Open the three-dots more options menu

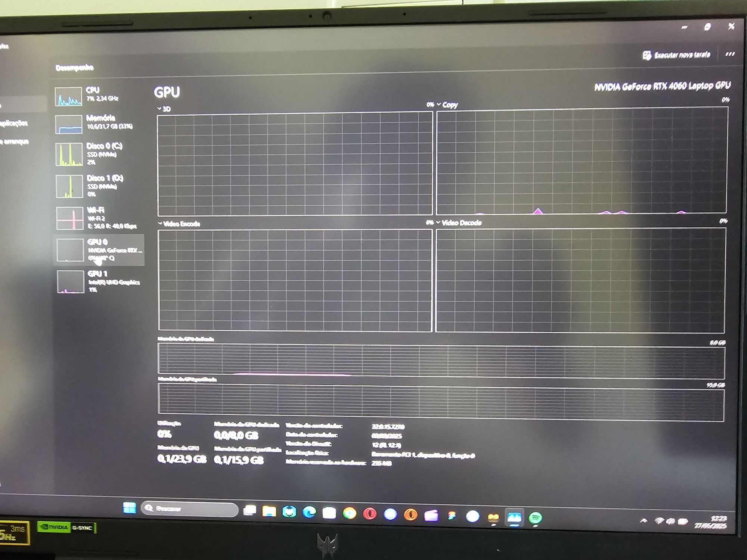(x=730, y=54)
